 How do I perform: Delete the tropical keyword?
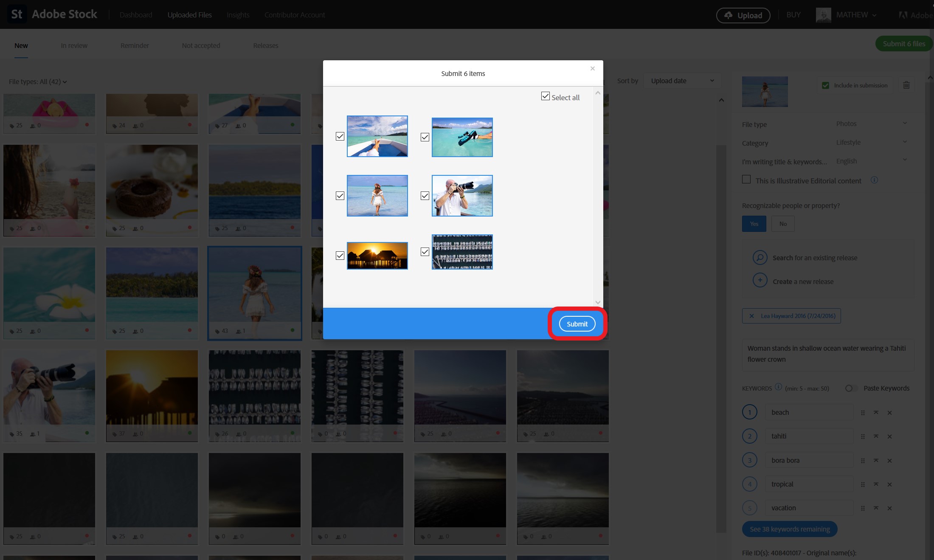tap(889, 484)
